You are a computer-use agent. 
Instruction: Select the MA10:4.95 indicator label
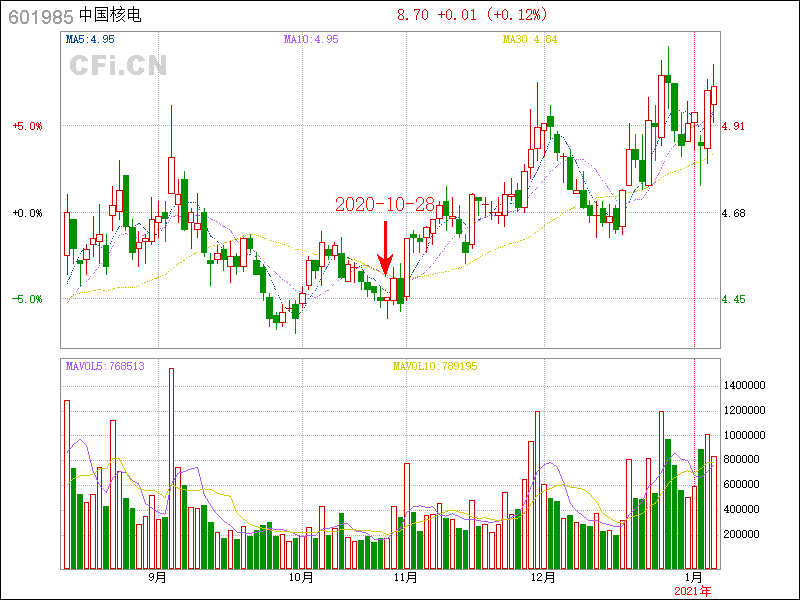311,39
